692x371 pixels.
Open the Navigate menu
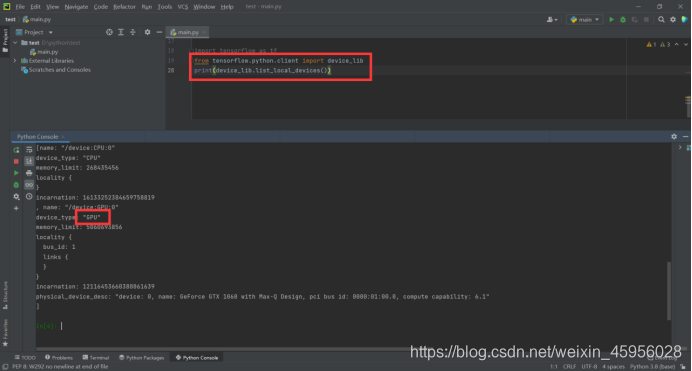pos(76,7)
